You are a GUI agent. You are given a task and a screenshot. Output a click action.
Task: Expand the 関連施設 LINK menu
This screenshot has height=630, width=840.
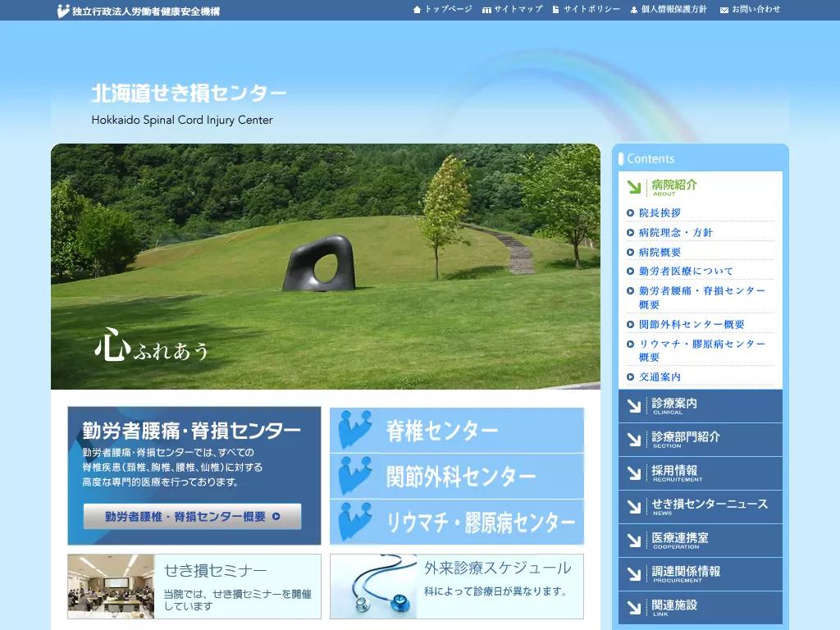[701, 608]
